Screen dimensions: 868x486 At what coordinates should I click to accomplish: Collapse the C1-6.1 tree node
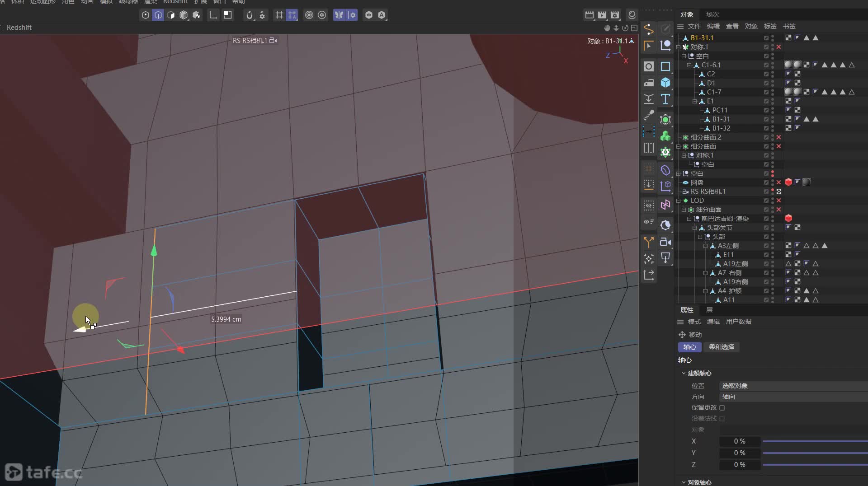pos(689,65)
